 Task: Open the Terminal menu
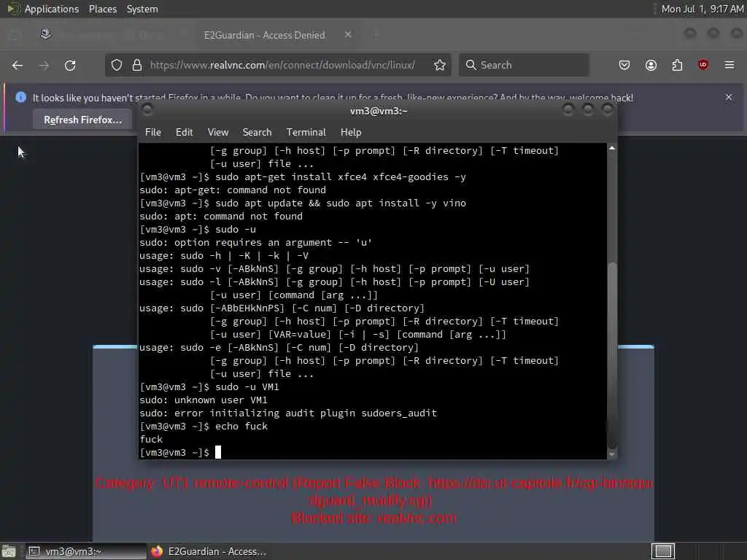coord(306,133)
